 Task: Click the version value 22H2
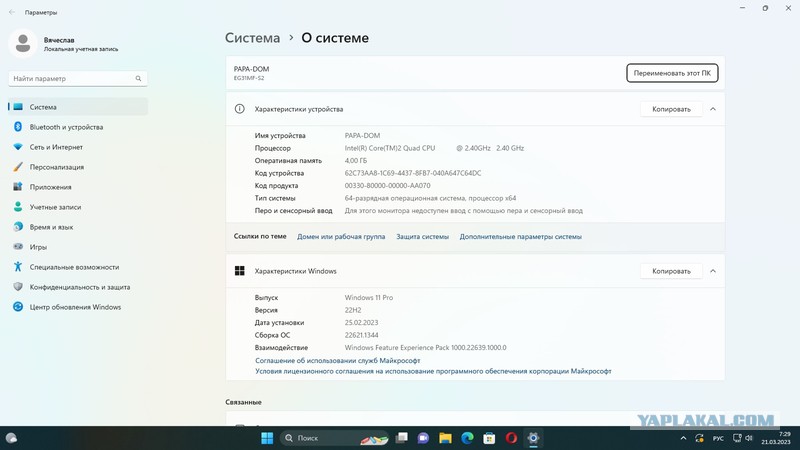tap(353, 310)
